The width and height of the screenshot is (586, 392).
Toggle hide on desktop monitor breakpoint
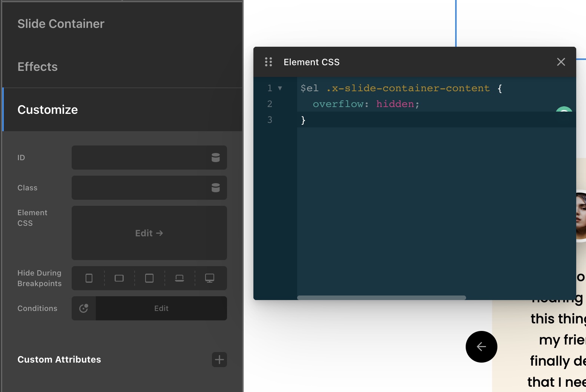210,278
